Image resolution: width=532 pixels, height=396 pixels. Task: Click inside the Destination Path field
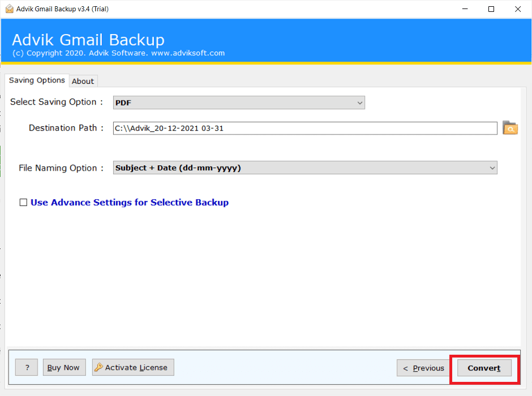[305, 128]
